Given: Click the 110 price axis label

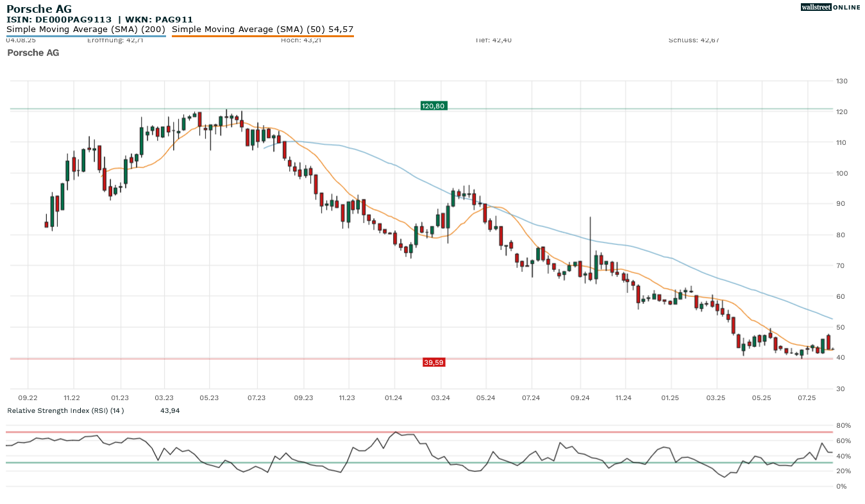Looking at the screenshot, I should click(x=842, y=142).
